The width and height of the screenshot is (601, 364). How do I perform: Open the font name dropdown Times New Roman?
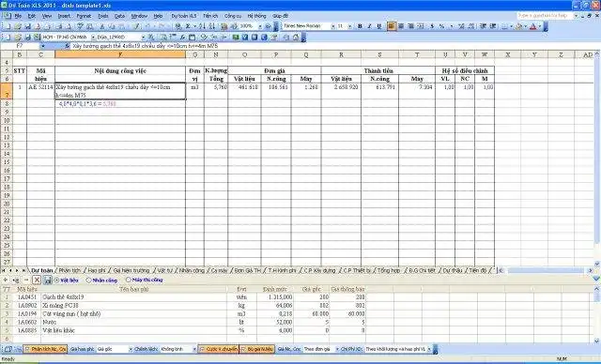332,26
